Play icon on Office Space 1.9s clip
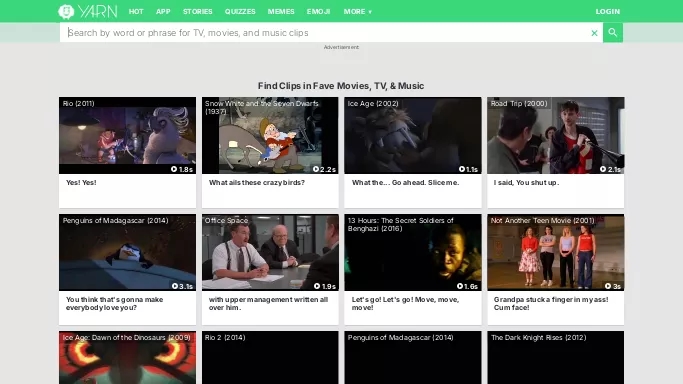Image resolution: width=683 pixels, height=384 pixels. [317, 286]
